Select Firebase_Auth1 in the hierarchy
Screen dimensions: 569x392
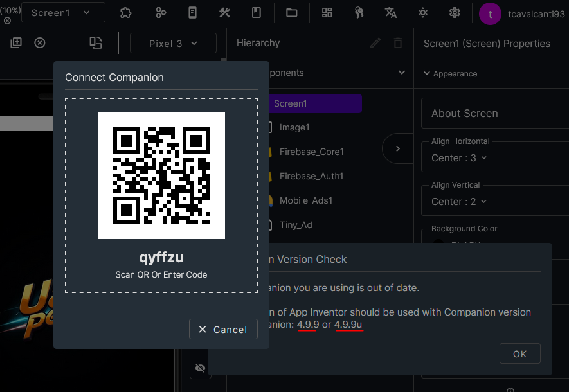tap(311, 176)
